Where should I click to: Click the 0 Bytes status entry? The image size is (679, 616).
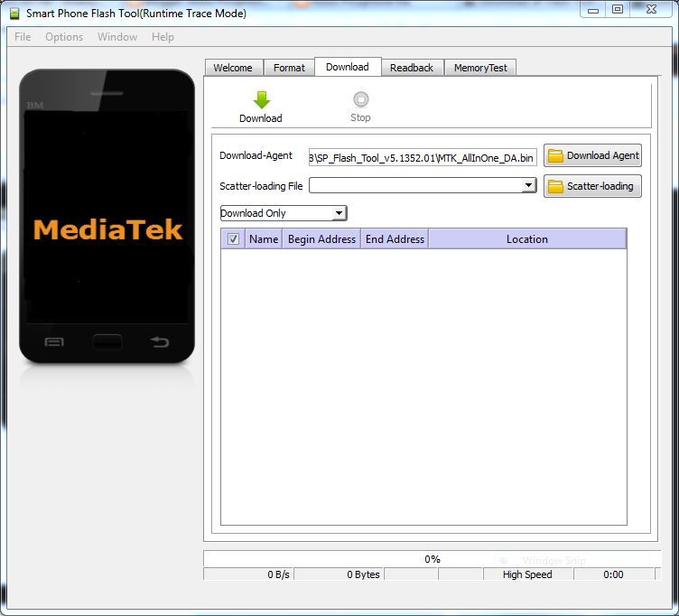[x=339, y=574]
